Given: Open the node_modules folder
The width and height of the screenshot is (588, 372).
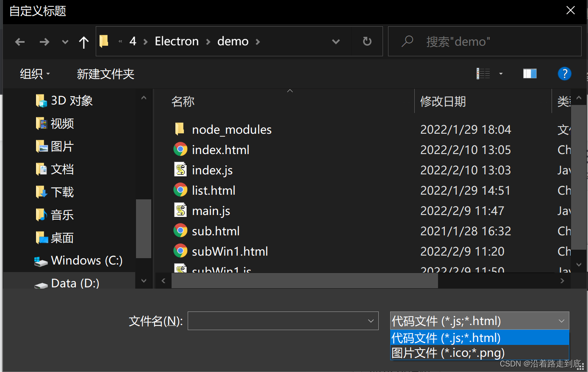Looking at the screenshot, I should [232, 130].
